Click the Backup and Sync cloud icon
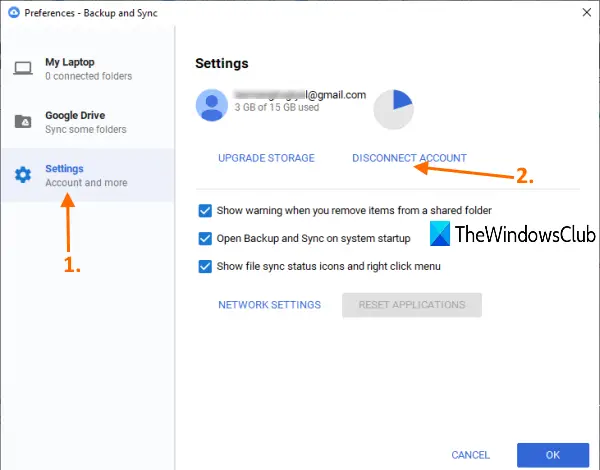This screenshot has height=470, width=600. pos(14,13)
